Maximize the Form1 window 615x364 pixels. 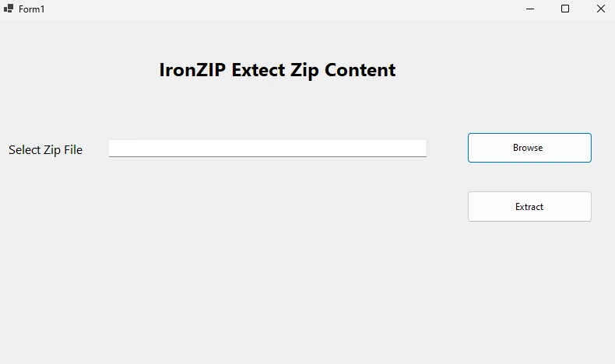(x=565, y=9)
